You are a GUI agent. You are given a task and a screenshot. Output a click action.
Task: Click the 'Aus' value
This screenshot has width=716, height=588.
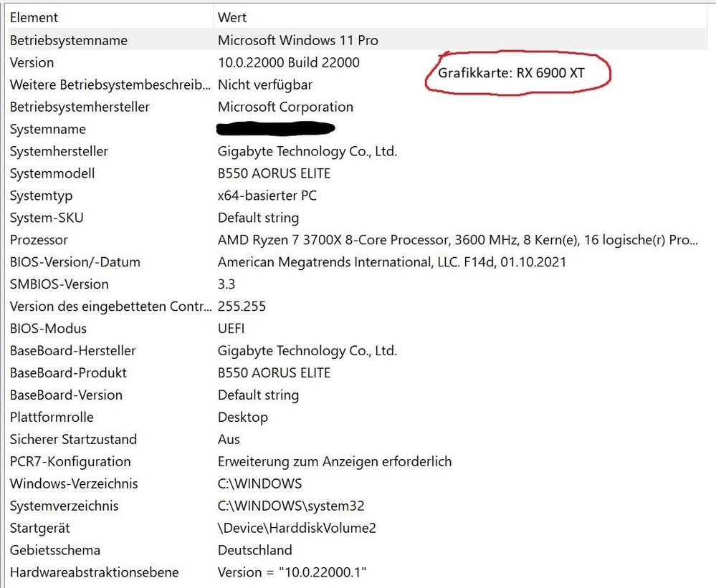point(229,439)
